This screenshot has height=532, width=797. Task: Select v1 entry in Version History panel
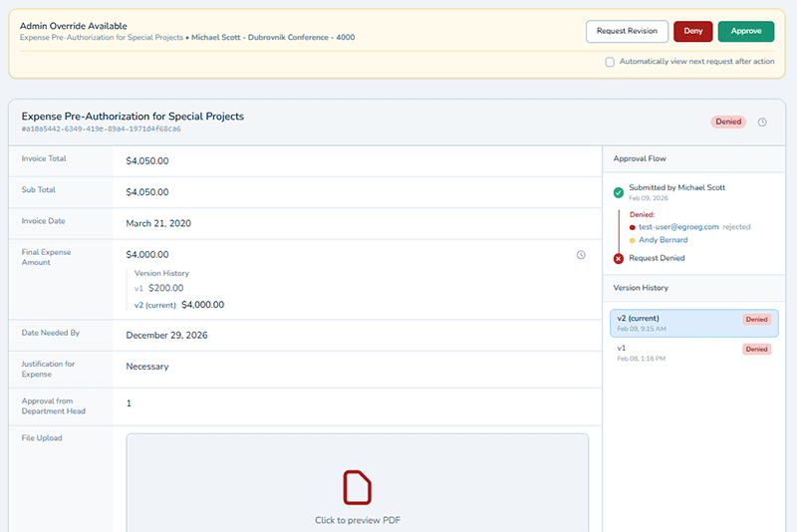(693, 353)
